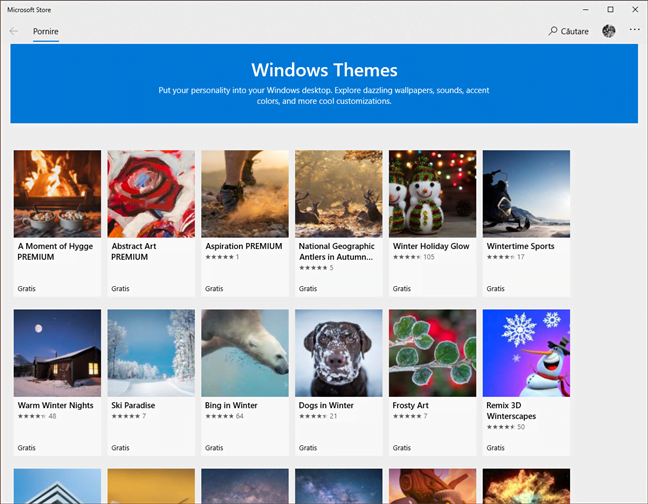
Task: Open Abstract Art PREMIUM thumbnail image
Action: (151, 194)
